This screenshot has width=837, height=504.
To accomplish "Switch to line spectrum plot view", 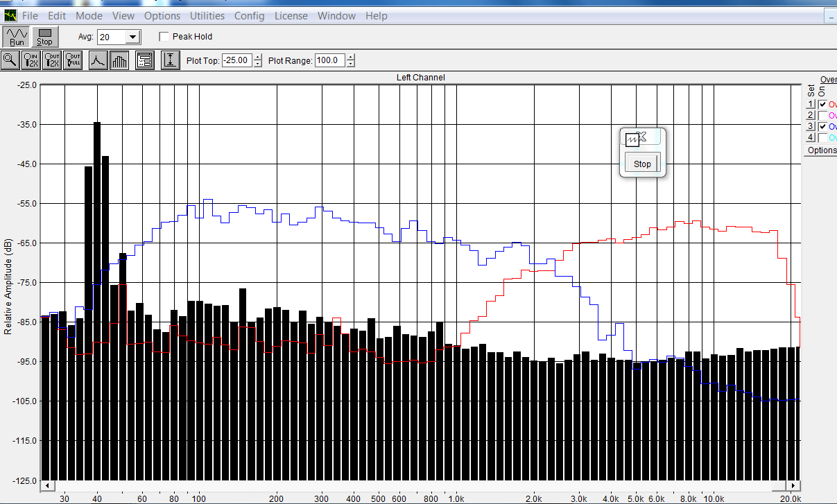I will click(x=98, y=60).
